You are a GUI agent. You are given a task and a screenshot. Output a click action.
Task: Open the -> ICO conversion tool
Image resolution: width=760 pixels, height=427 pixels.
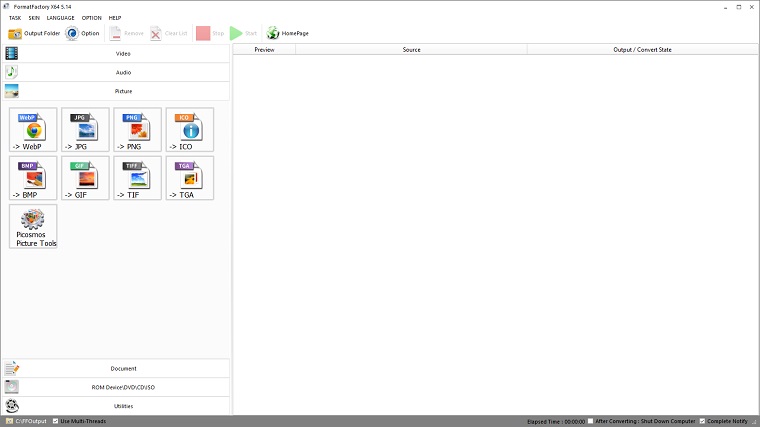[x=190, y=129]
